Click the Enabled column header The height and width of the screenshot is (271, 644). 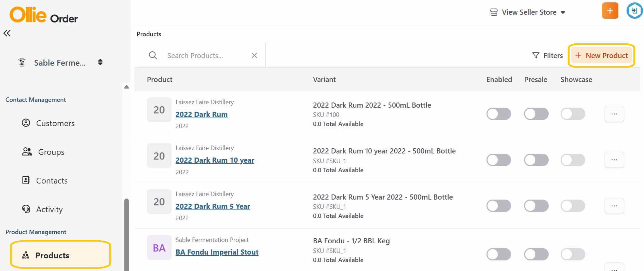499,79
